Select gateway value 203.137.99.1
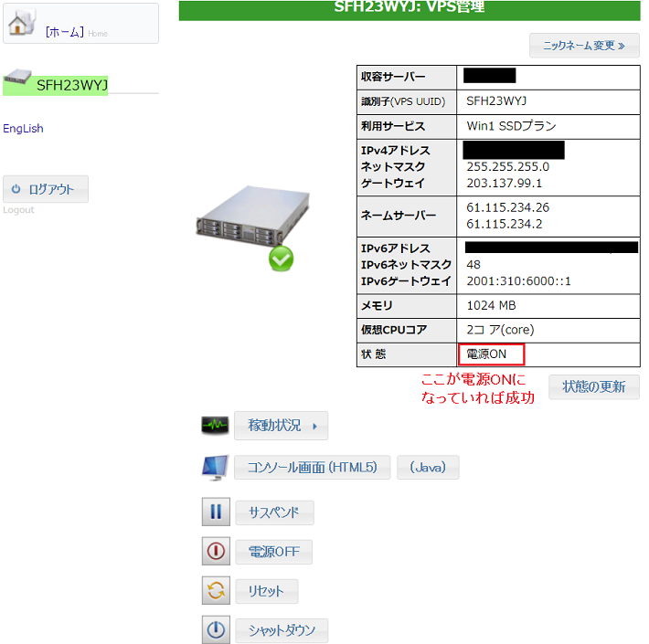The image size is (649, 644). click(505, 184)
